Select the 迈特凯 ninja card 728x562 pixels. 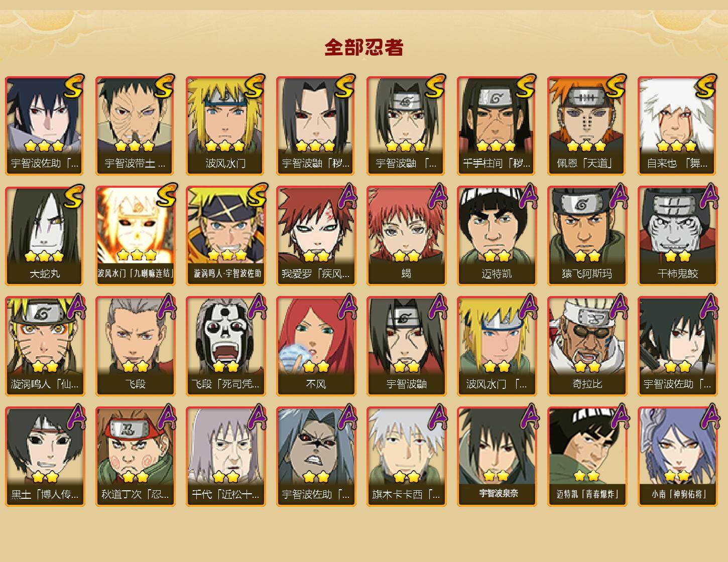pyautogui.click(x=497, y=236)
